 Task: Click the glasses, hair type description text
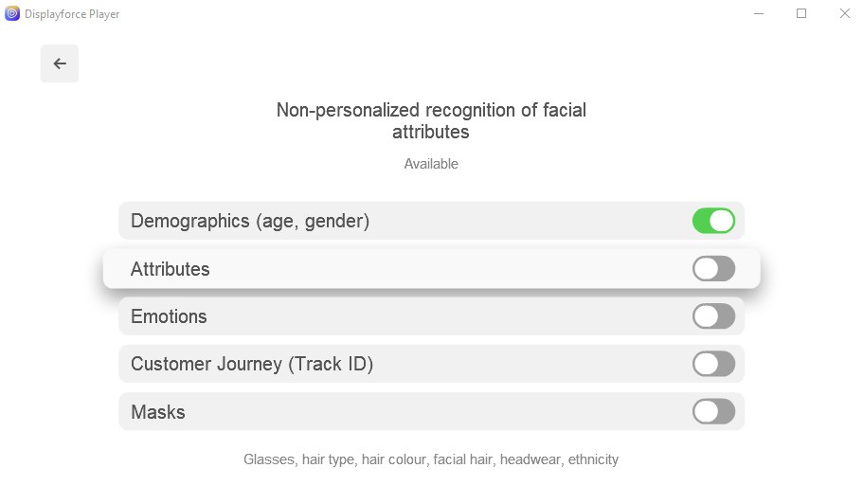[x=431, y=459]
